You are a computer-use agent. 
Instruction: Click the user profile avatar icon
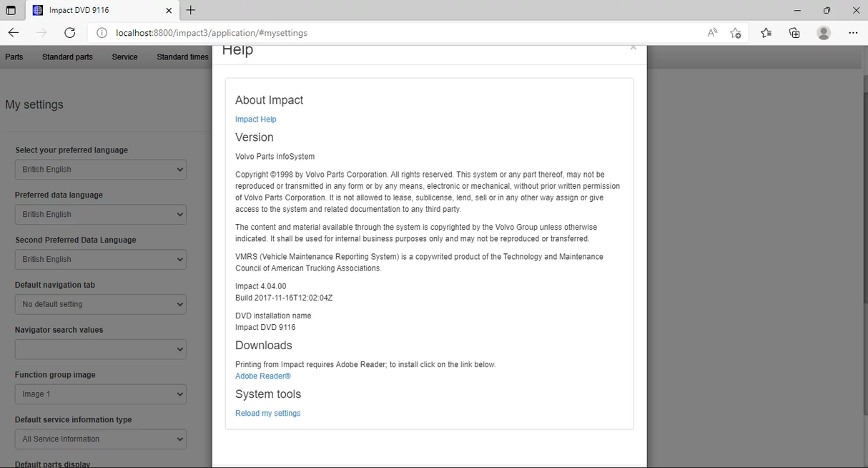coord(824,33)
